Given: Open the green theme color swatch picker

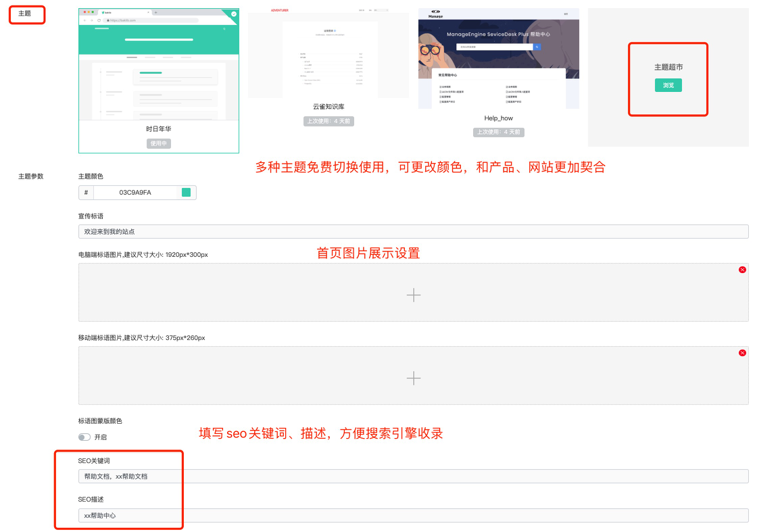Looking at the screenshot, I should pyautogui.click(x=186, y=193).
